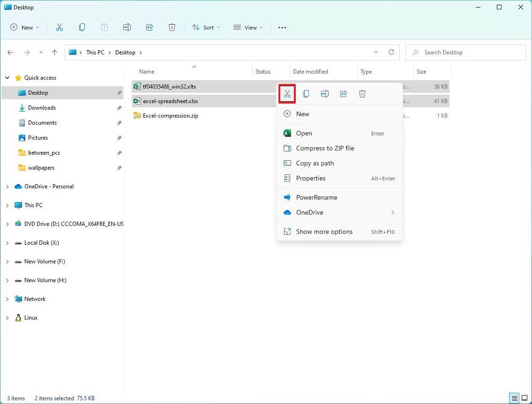Expand This PC in the sidebar
Image resolution: width=532 pixels, height=404 pixels.
[x=7, y=205]
